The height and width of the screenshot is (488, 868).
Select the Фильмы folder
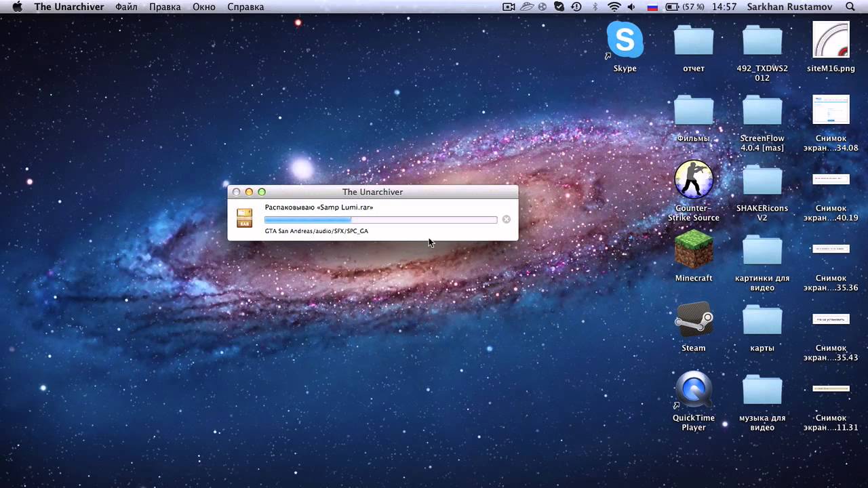694,110
